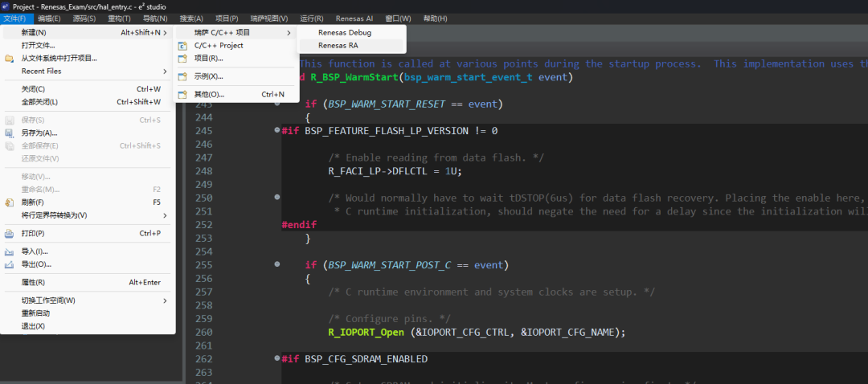This screenshot has width=868, height=384.
Task: Click the open-projects-from-file-system folder icon
Action: click(10, 59)
